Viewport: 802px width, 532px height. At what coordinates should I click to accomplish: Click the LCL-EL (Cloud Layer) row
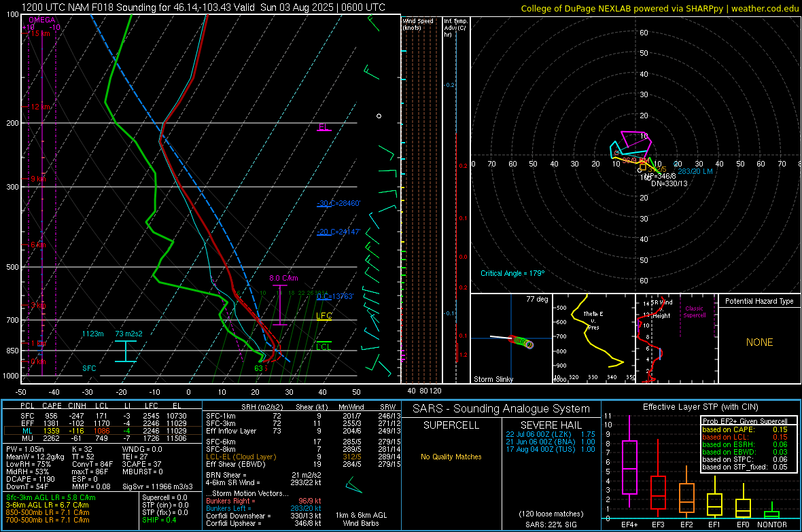click(x=302, y=457)
